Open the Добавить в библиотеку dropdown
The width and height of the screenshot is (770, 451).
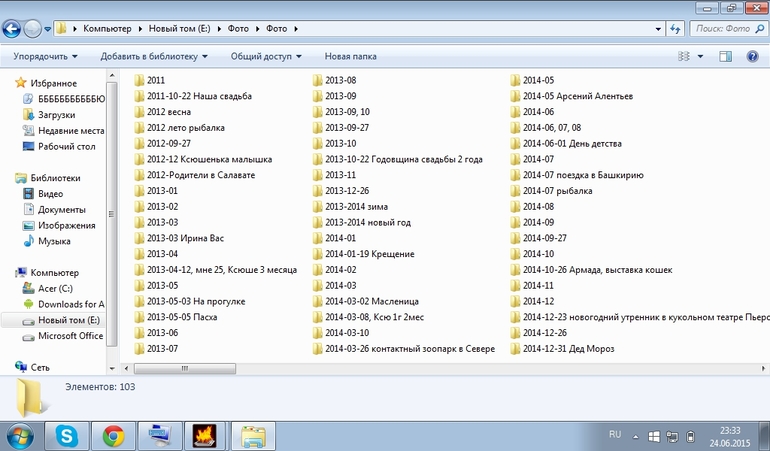[154, 57]
